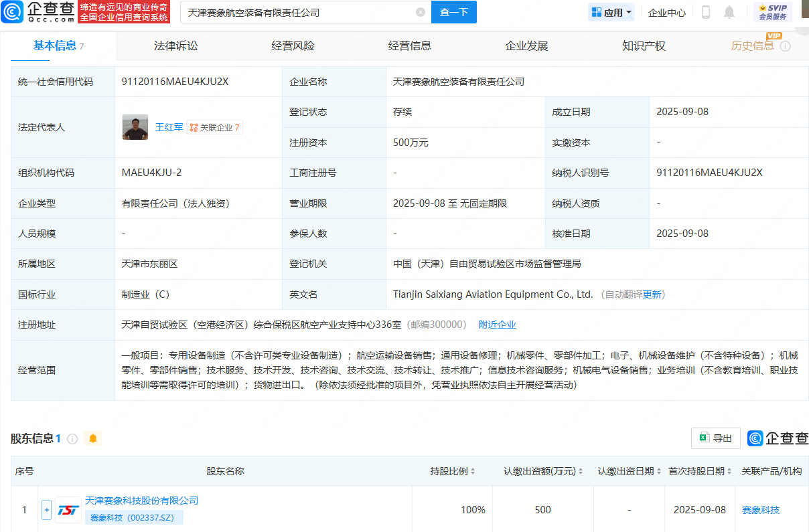Click the registration authority value
The image size is (809, 532).
coord(487,264)
